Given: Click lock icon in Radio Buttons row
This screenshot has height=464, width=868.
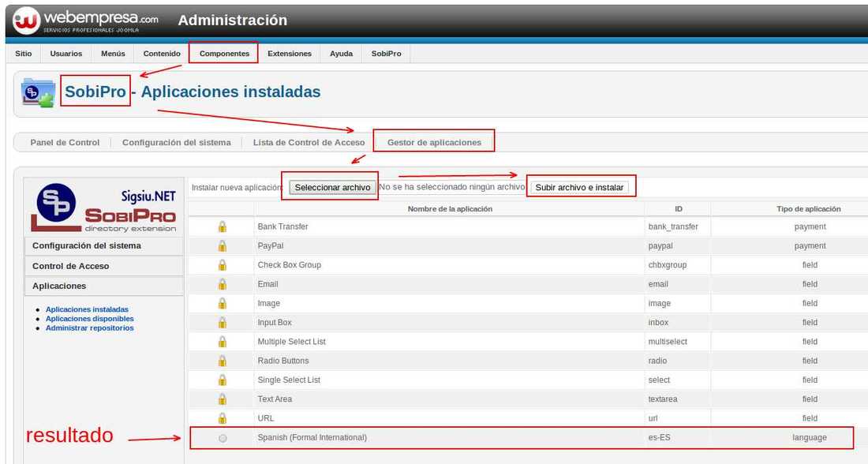Looking at the screenshot, I should (x=222, y=361).
